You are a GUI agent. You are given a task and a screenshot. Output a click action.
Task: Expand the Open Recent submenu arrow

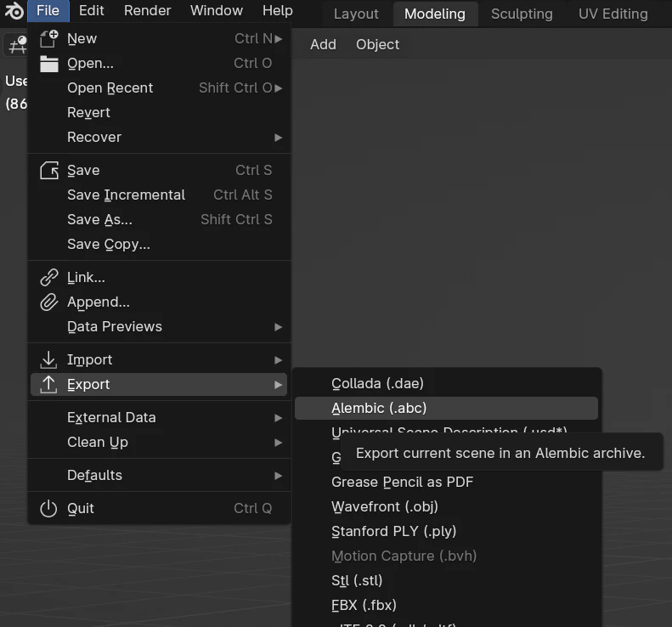click(278, 88)
